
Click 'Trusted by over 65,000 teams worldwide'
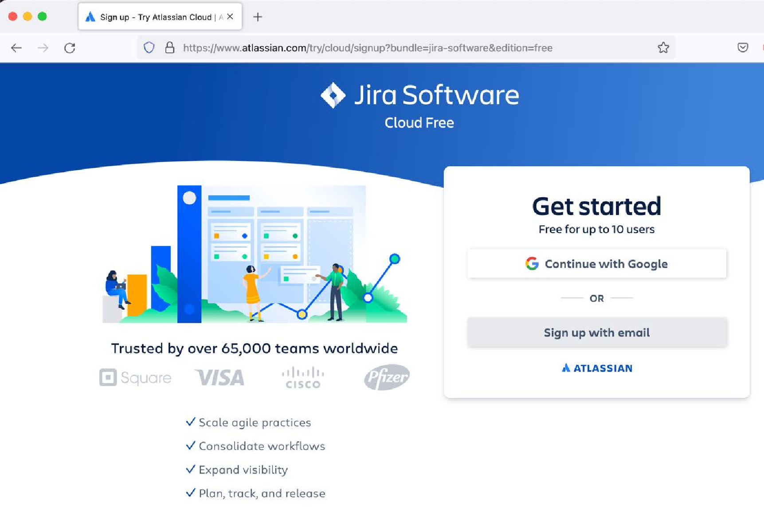pyautogui.click(x=255, y=348)
